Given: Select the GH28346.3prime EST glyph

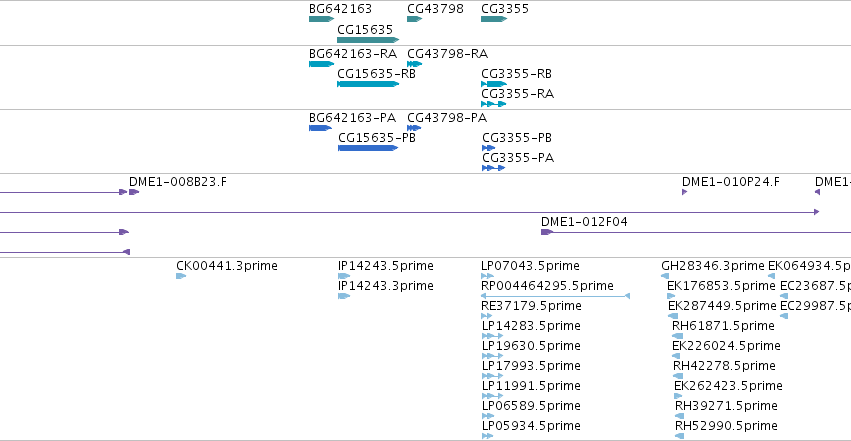Looking at the screenshot, I should 665,276.
